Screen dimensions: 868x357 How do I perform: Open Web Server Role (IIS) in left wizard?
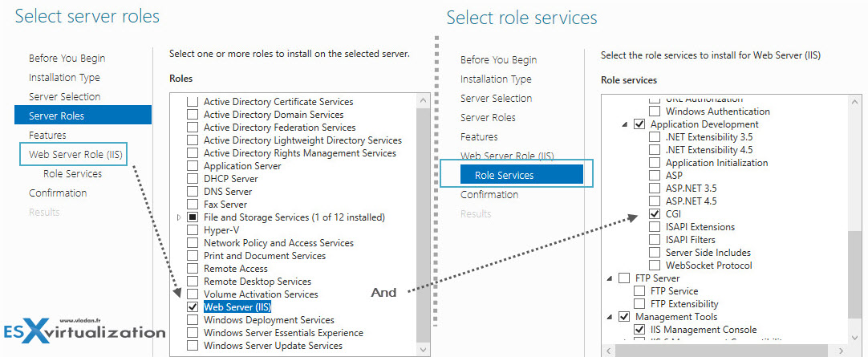75,154
